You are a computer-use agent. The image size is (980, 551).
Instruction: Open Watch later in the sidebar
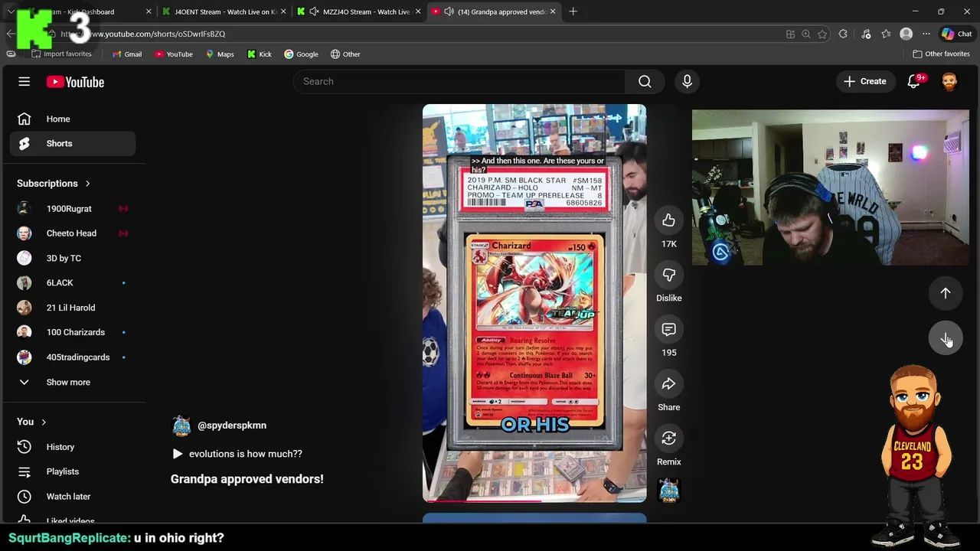pyautogui.click(x=73, y=497)
